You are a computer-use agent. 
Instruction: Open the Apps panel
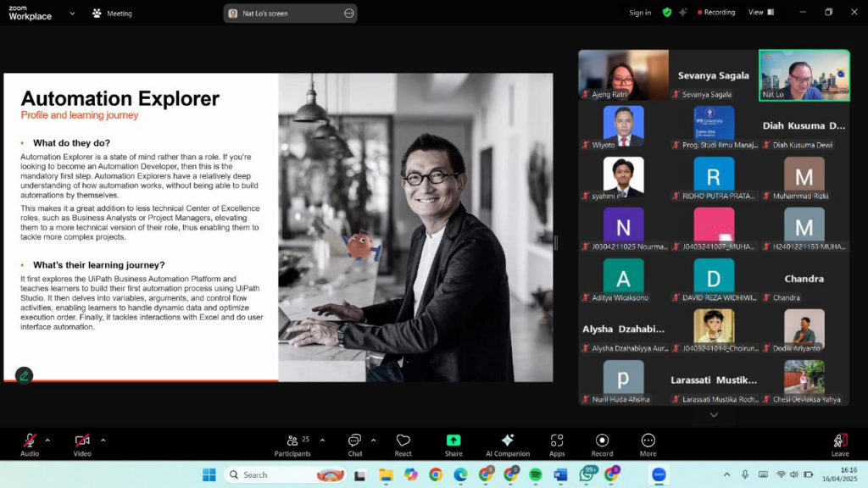pos(557,445)
